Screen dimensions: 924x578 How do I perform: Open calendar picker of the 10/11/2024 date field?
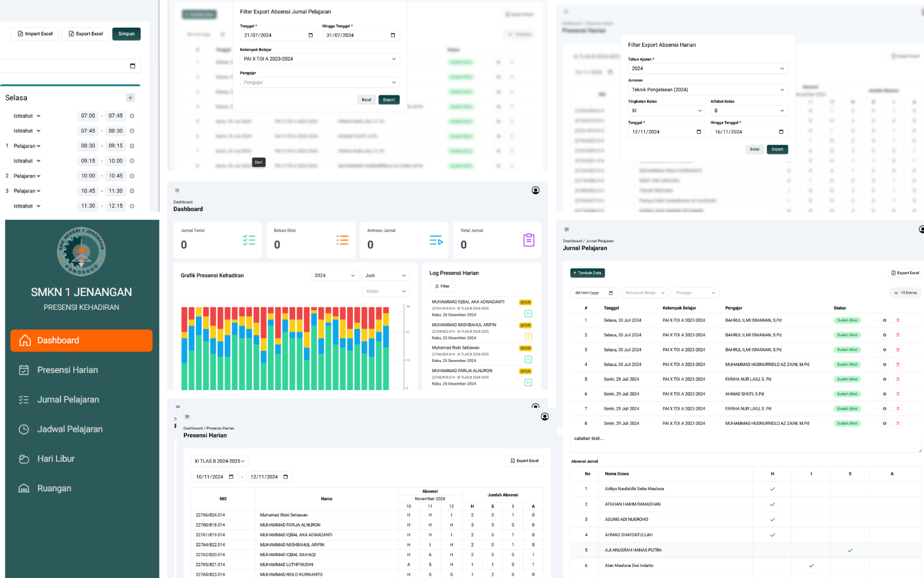[x=231, y=477]
